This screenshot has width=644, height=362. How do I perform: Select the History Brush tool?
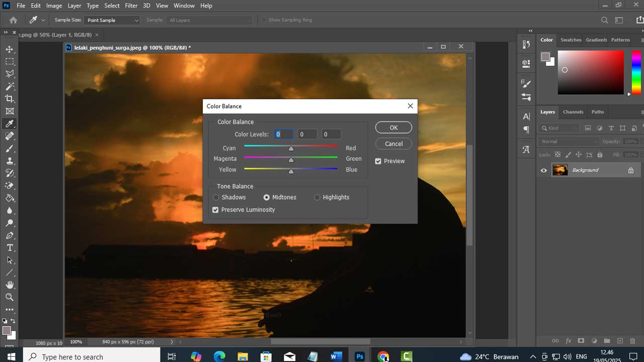(x=10, y=173)
